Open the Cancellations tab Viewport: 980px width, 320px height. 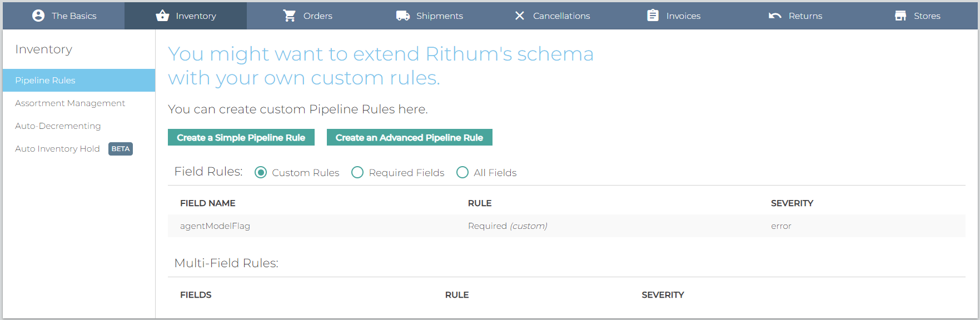pos(551,16)
